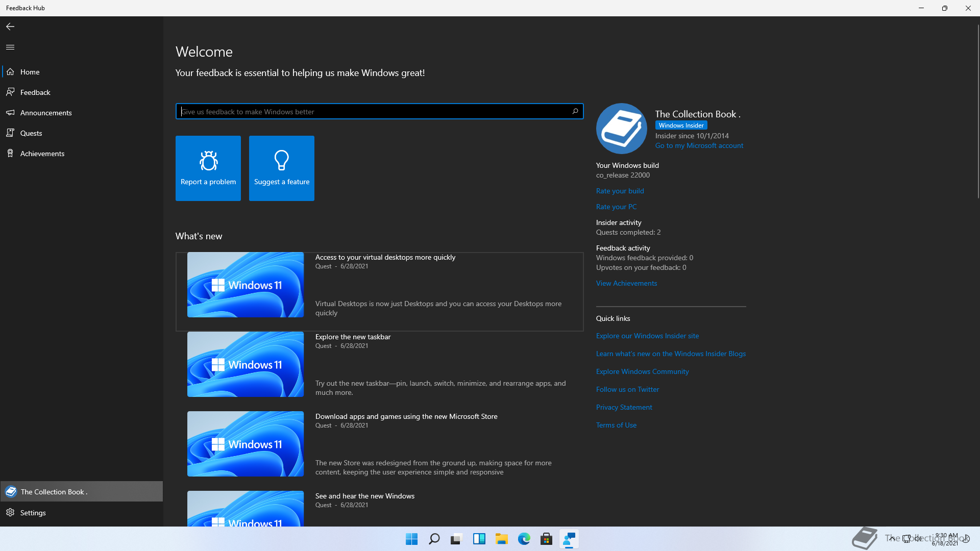Click the search magnifier icon in feedback box
This screenshot has width=980, height=551.
pyautogui.click(x=575, y=111)
